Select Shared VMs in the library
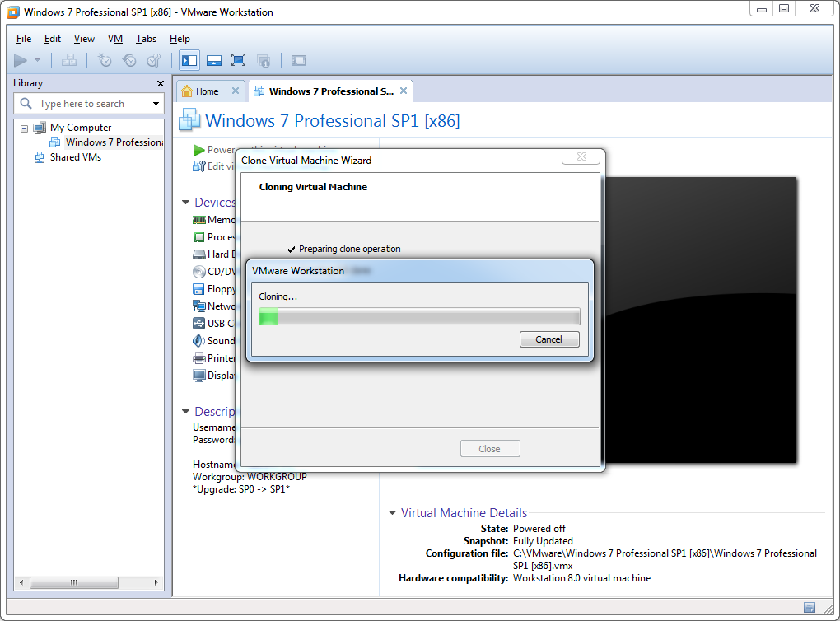 point(75,157)
